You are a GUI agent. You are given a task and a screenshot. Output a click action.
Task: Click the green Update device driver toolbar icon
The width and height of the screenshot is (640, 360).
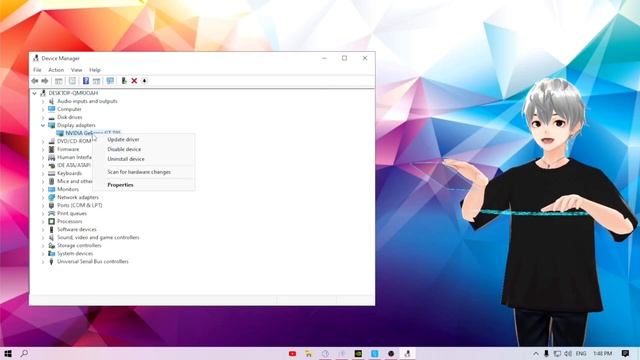click(x=124, y=81)
